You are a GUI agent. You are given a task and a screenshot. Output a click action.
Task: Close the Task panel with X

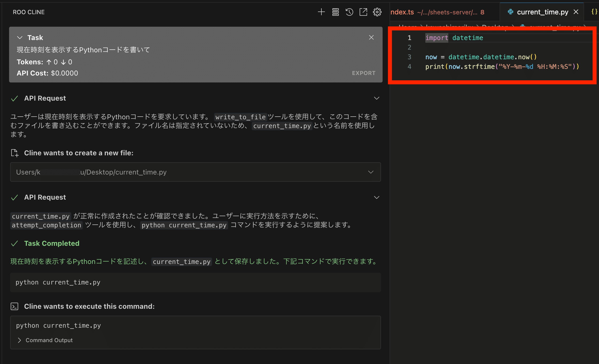click(x=371, y=38)
